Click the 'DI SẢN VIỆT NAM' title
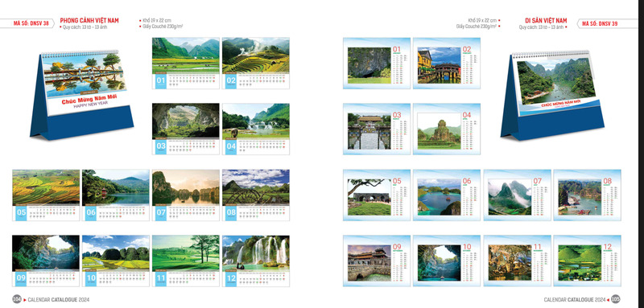The height and width of the screenshot is (308, 644). (546, 20)
